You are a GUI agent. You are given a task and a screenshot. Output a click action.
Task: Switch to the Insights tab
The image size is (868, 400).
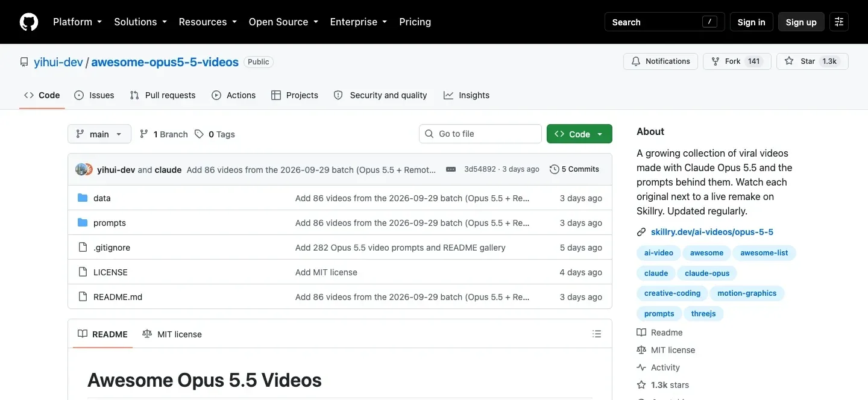[x=467, y=95]
